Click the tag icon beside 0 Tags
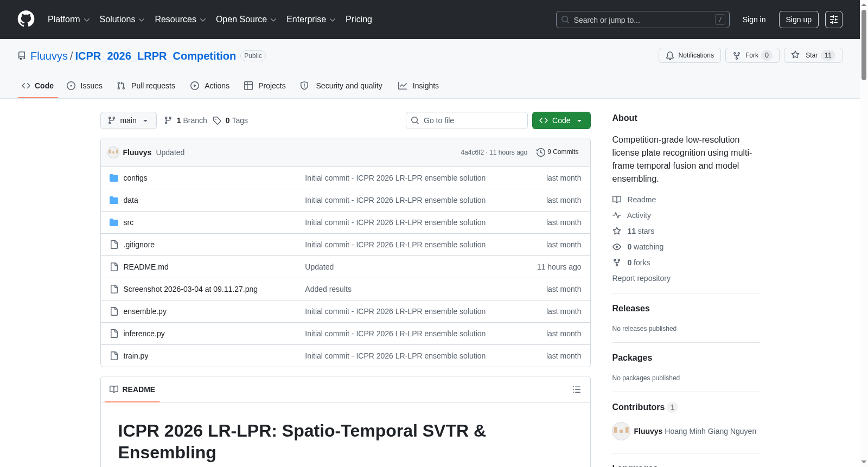 pyautogui.click(x=217, y=120)
